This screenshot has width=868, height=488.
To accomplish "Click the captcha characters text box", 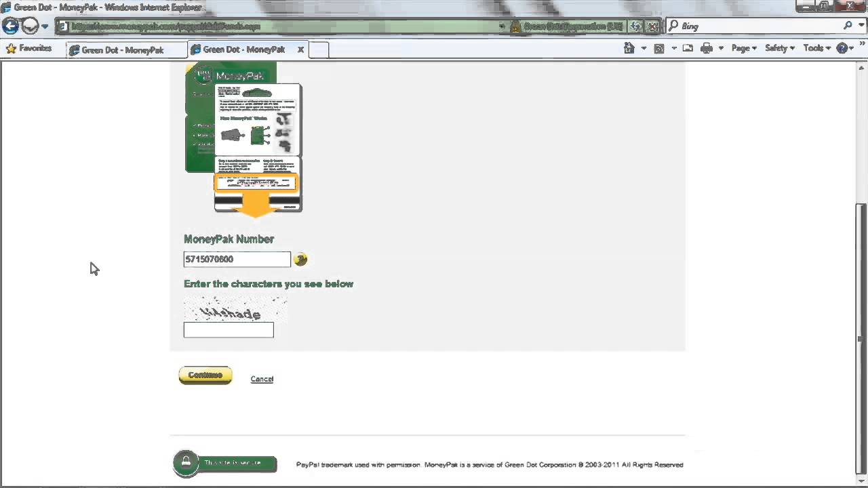I will [229, 330].
